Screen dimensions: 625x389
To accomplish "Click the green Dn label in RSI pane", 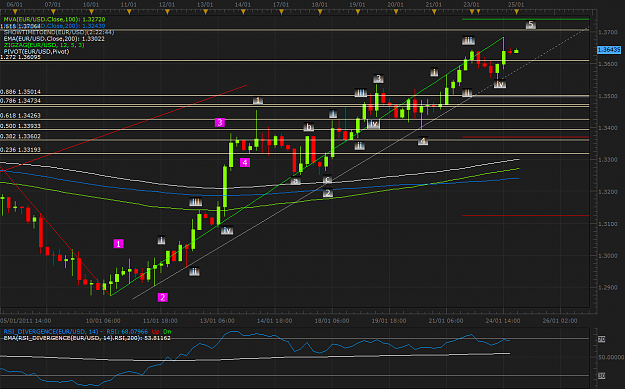I will [167, 332].
